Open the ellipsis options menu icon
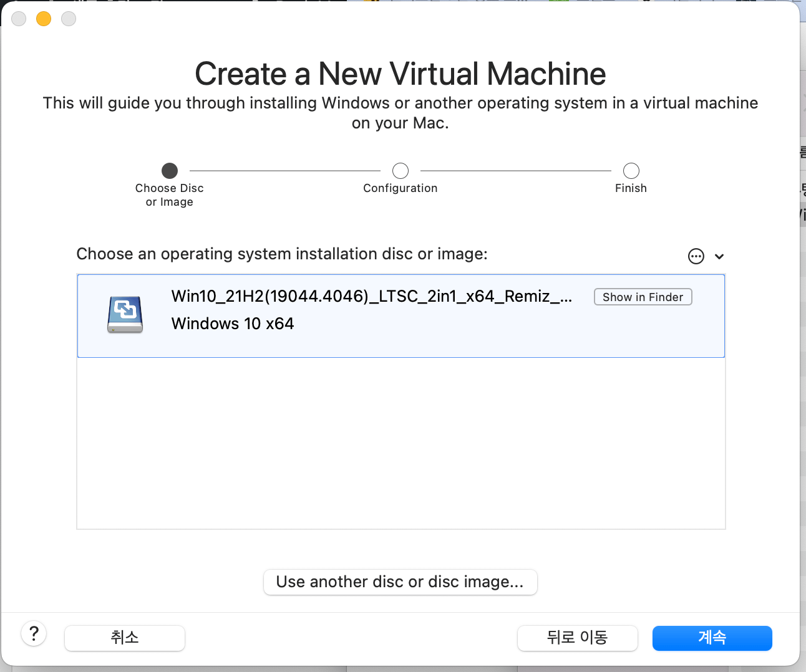 (696, 256)
